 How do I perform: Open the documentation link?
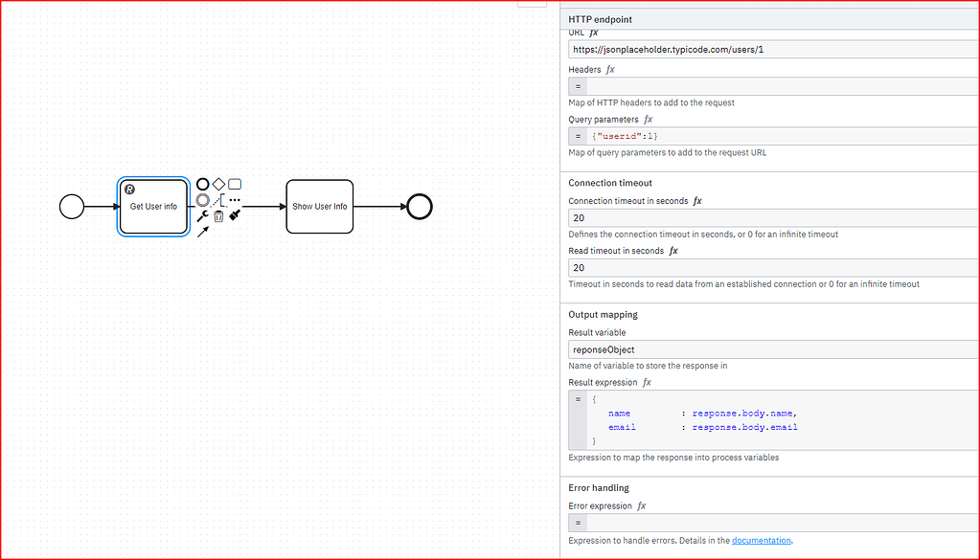[x=762, y=541]
